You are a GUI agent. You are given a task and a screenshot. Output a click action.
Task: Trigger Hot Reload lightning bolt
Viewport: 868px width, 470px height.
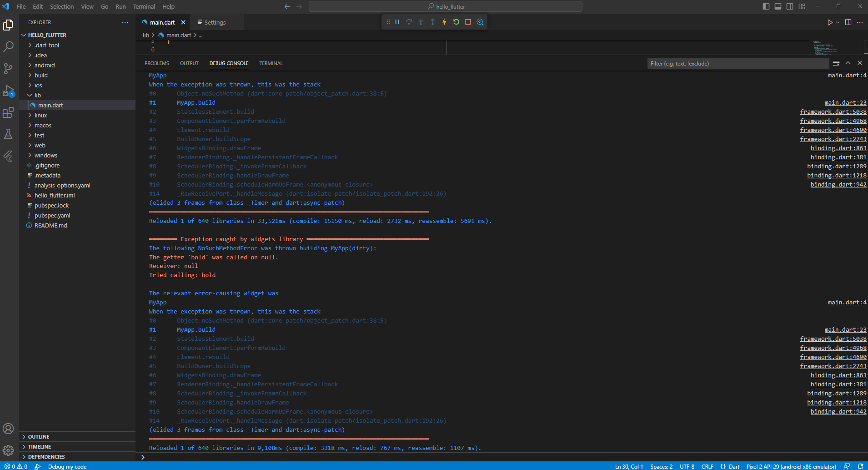(x=445, y=22)
